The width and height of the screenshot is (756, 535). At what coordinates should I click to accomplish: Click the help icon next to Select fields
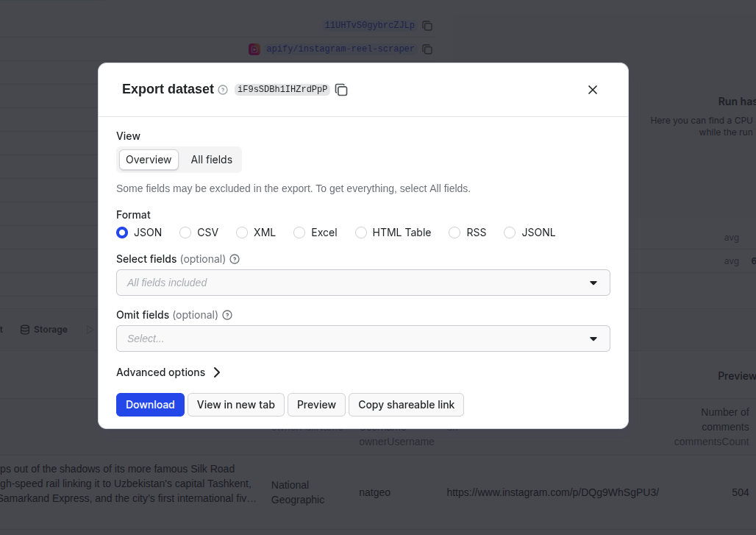point(233,259)
